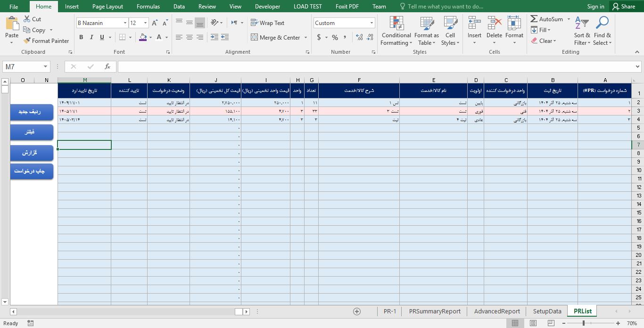
Task: Open the font size dropdown
Action: pyautogui.click(x=145, y=23)
